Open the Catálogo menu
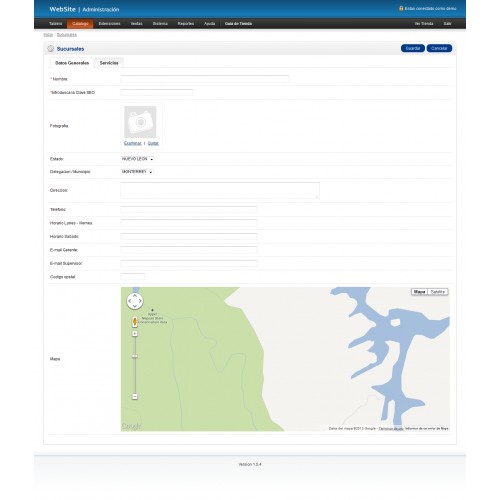 point(80,24)
